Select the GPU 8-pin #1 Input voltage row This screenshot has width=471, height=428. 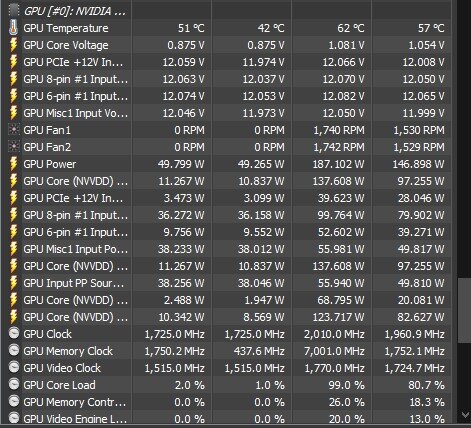click(x=229, y=79)
